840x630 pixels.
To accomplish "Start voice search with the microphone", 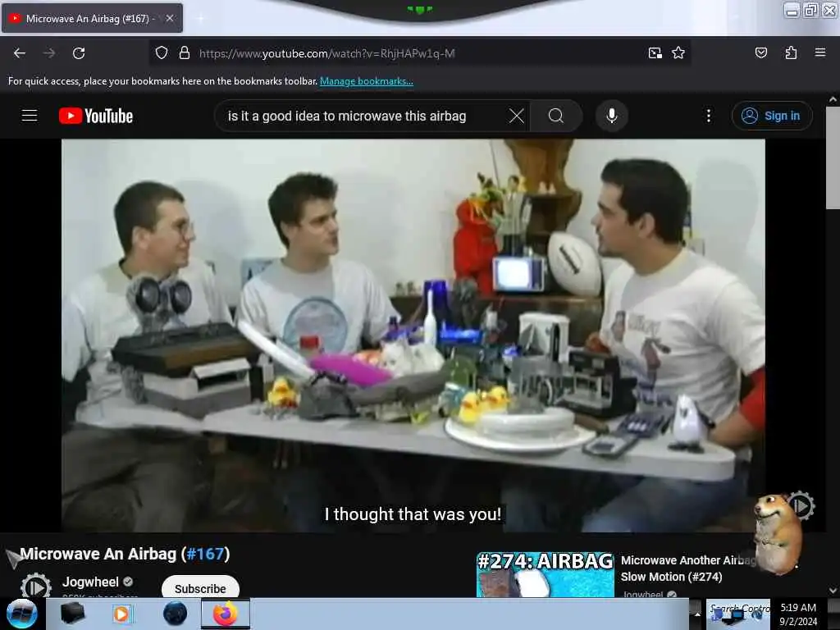I will (x=612, y=116).
